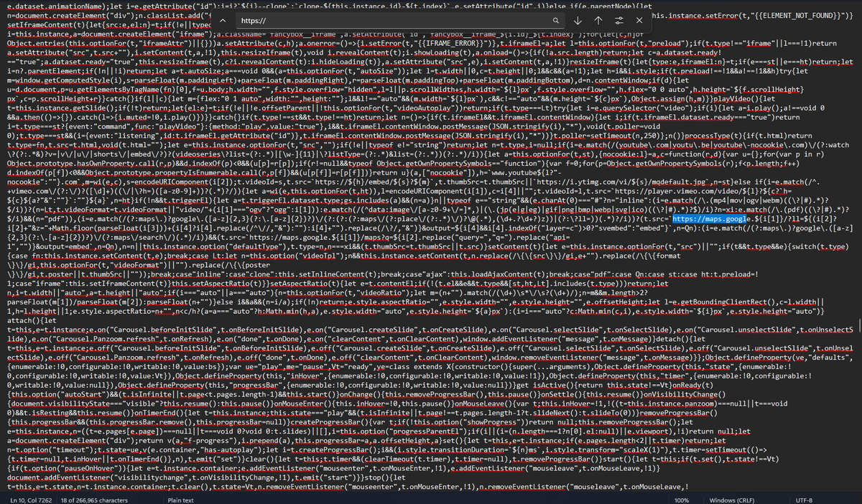Viewport: 862px width, 504px height.
Task: Click the find previous up arrow
Action: (598, 21)
